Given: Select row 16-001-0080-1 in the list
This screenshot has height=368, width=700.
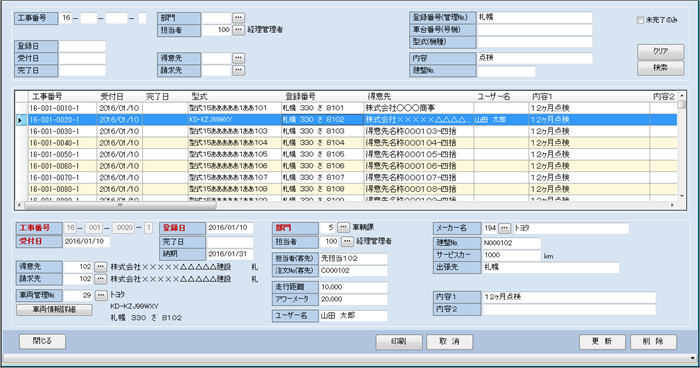Looking at the screenshot, I should coord(346,189).
